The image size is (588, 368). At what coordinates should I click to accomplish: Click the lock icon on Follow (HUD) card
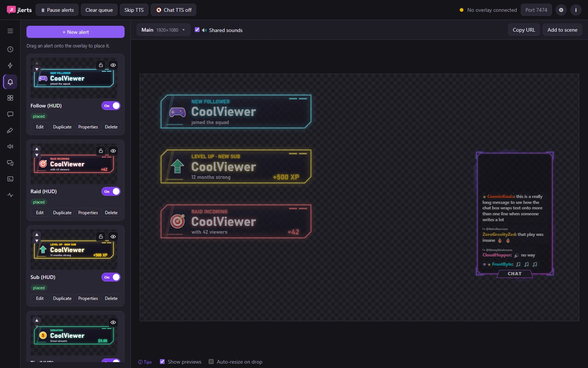click(101, 65)
